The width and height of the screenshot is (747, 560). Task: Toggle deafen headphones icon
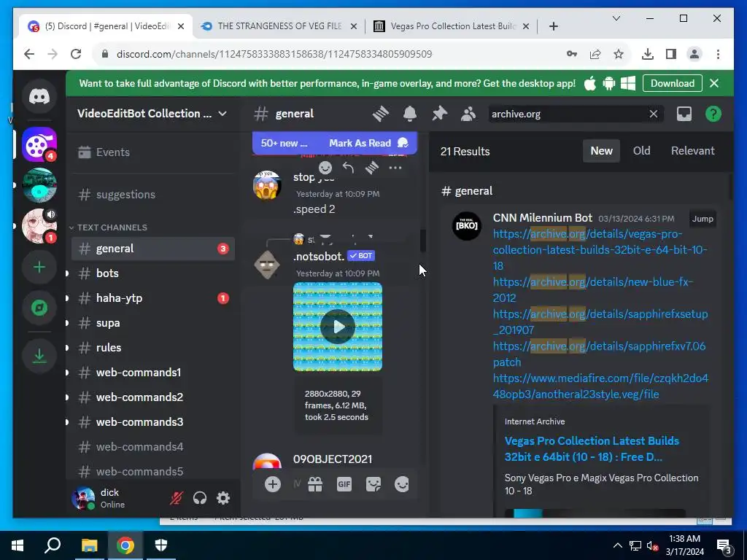[x=200, y=498]
